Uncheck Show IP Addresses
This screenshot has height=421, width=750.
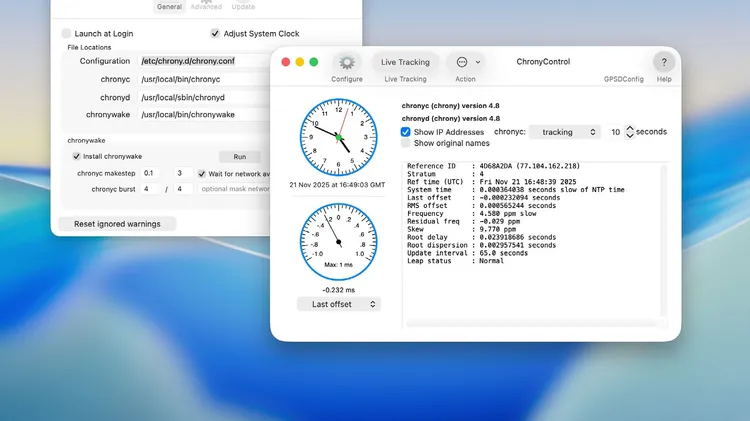[406, 132]
